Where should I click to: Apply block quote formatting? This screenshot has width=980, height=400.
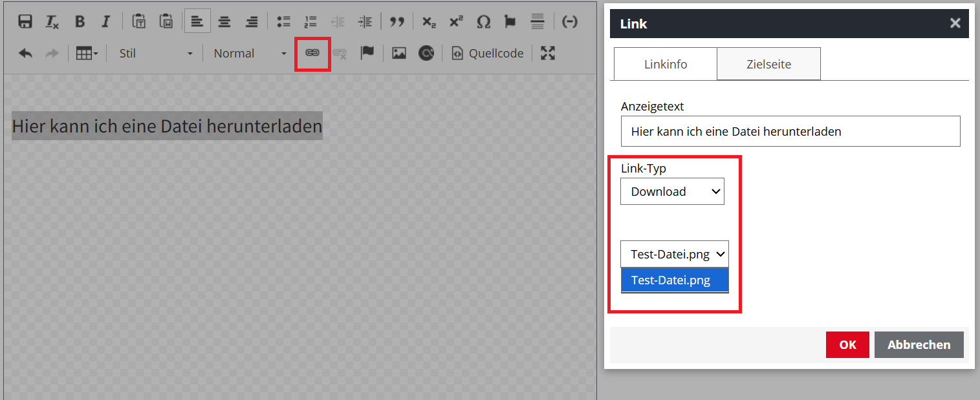[397, 21]
